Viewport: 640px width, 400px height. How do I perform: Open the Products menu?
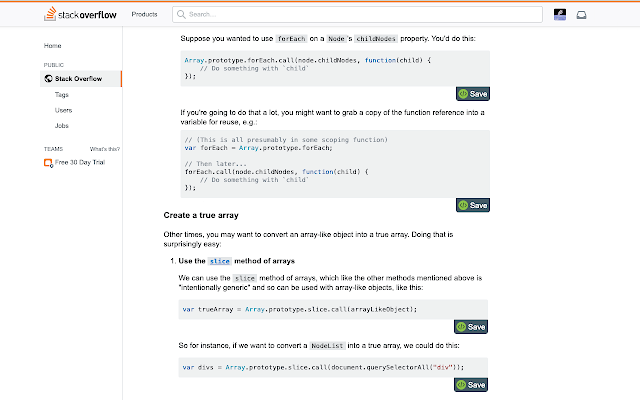[144, 14]
